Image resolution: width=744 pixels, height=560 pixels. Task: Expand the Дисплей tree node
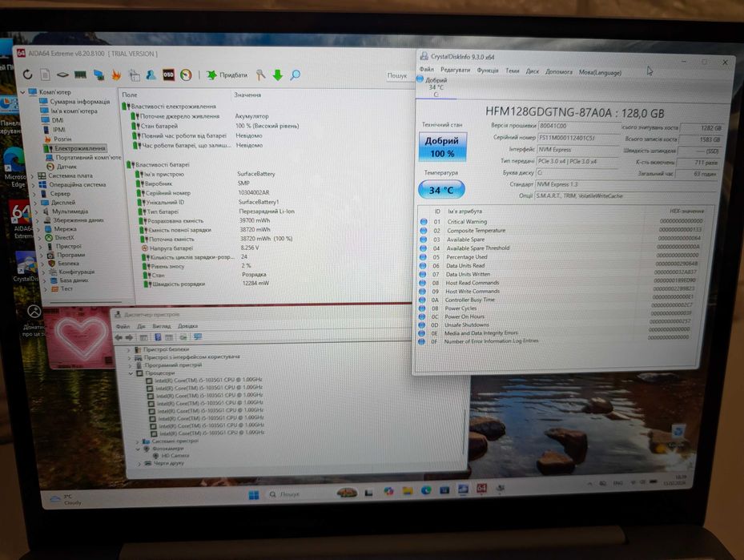point(34,203)
